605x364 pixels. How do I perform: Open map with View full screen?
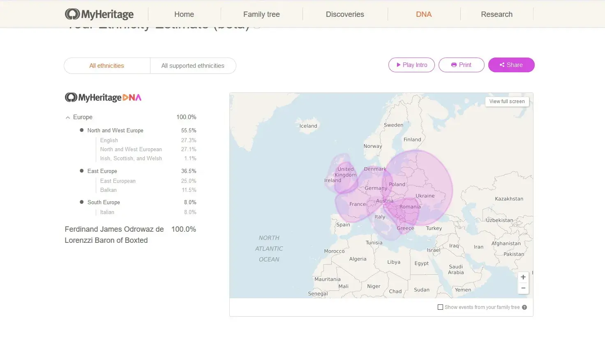click(x=507, y=101)
